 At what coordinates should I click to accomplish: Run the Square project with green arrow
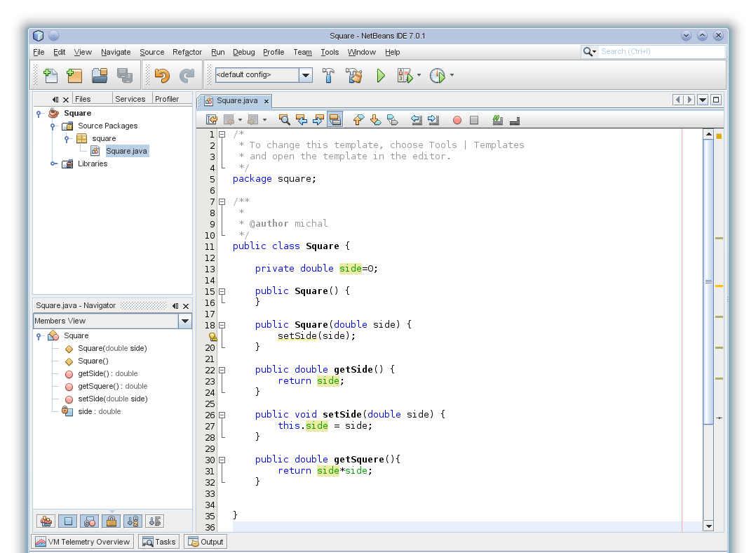381,75
